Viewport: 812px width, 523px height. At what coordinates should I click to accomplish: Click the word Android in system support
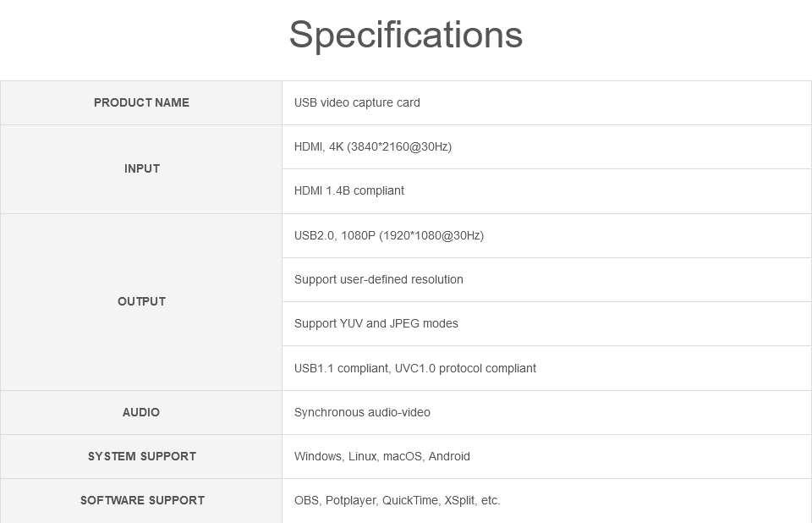click(x=449, y=457)
